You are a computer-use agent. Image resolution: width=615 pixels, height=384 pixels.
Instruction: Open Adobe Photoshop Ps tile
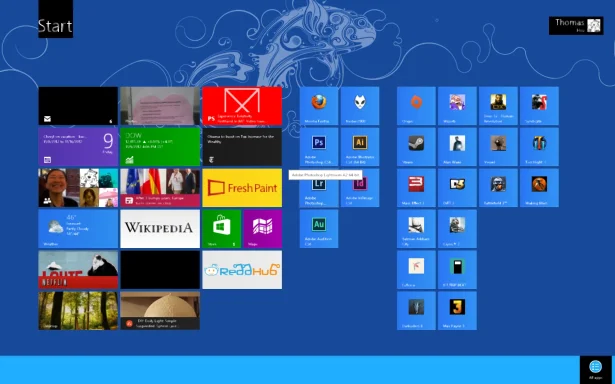tap(319, 147)
